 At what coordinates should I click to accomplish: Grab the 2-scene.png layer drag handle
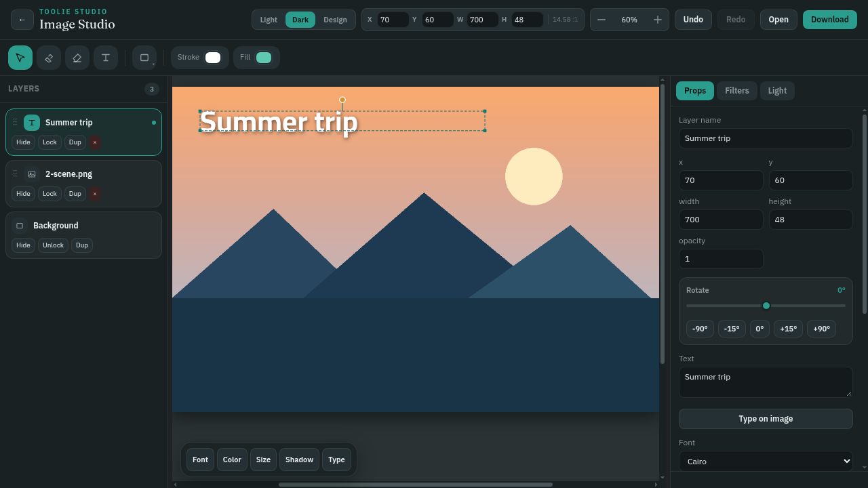pyautogui.click(x=15, y=174)
